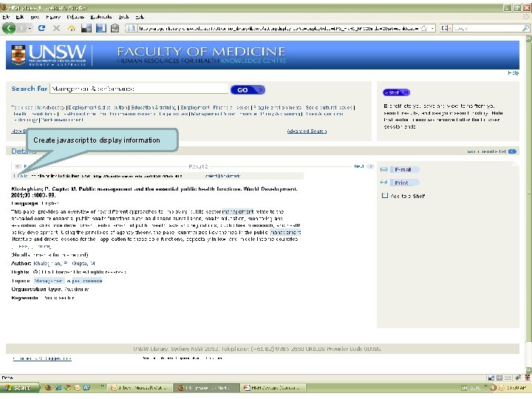Click the magnifier icon in search box

(525, 29)
